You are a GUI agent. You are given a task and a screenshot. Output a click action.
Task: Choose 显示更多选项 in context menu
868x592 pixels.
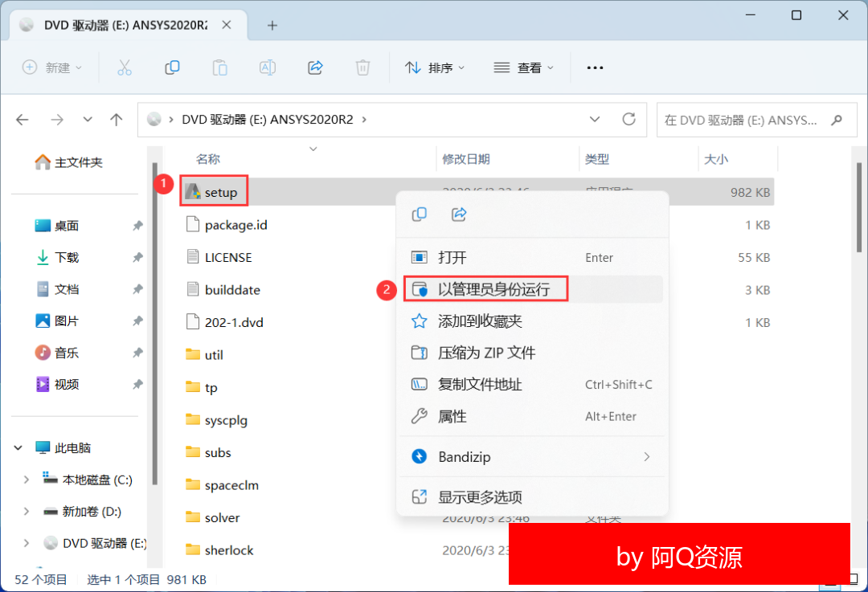pyautogui.click(x=533, y=497)
